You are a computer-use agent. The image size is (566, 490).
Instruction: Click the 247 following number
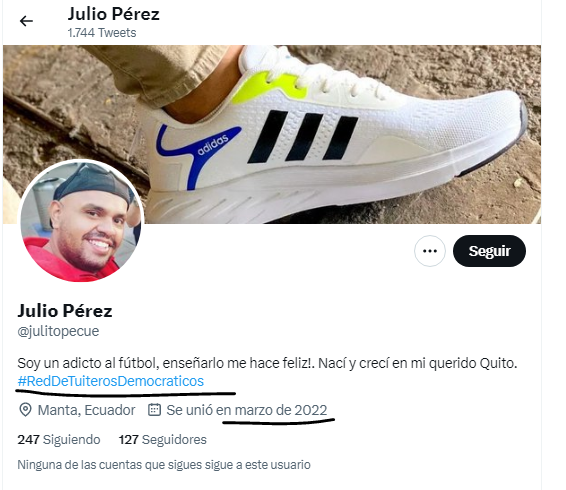coord(29,439)
